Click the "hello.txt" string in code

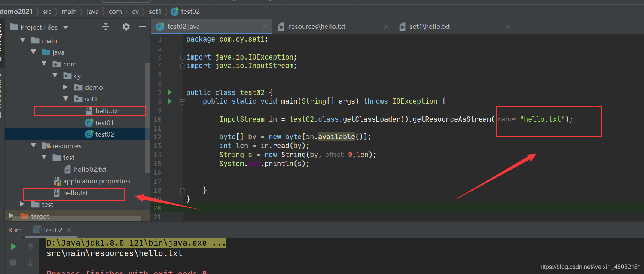542,119
